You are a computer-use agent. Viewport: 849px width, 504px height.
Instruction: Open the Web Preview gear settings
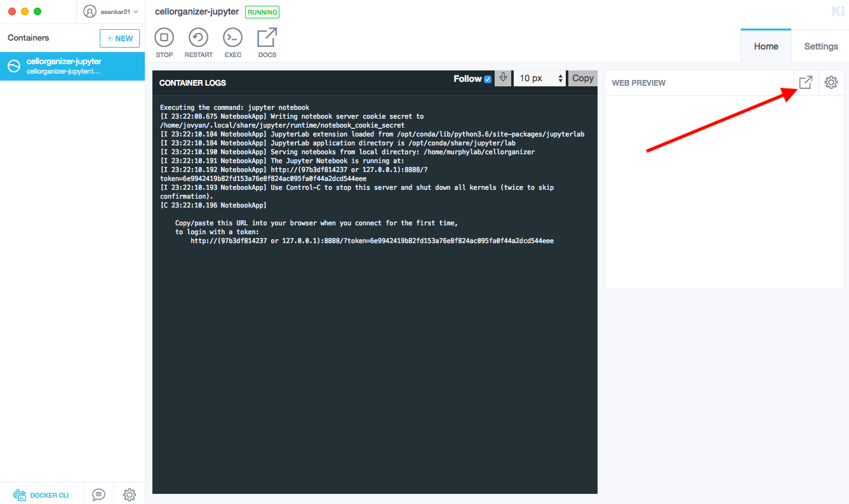coord(831,83)
